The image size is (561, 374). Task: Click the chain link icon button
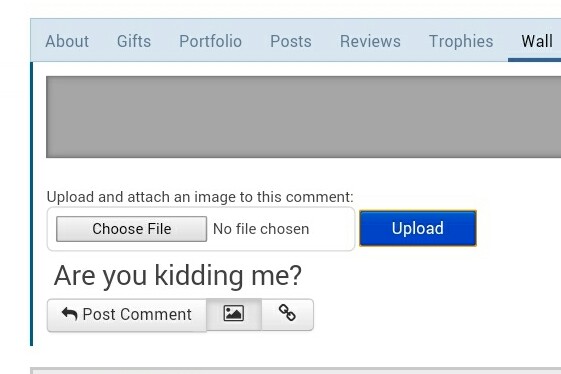click(287, 314)
